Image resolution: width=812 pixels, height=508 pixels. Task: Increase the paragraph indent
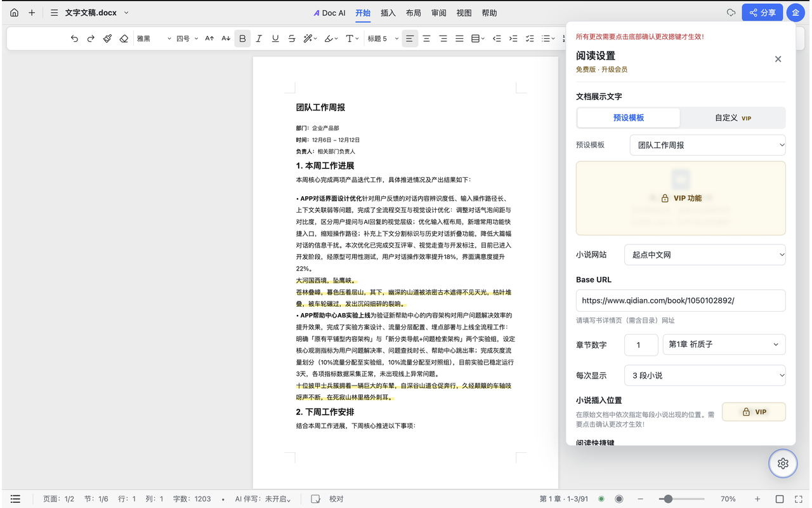(514, 39)
